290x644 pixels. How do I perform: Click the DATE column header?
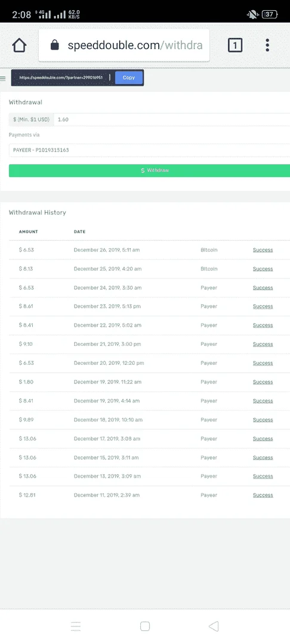click(80, 231)
